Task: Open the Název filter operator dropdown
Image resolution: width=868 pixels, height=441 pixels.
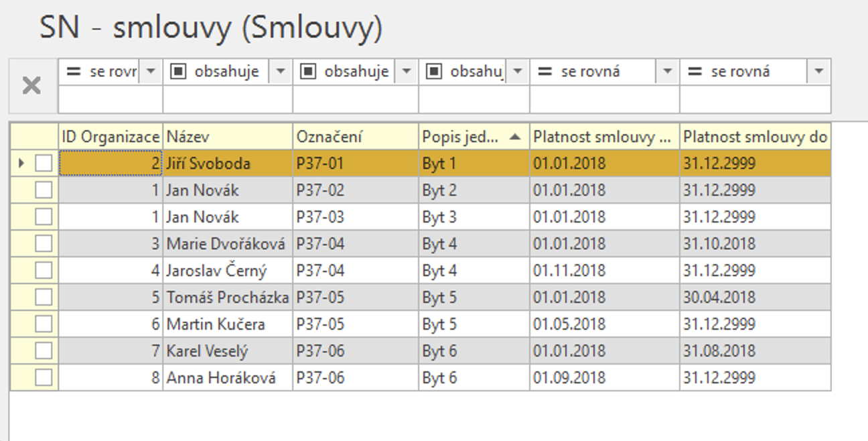Action: tap(281, 71)
